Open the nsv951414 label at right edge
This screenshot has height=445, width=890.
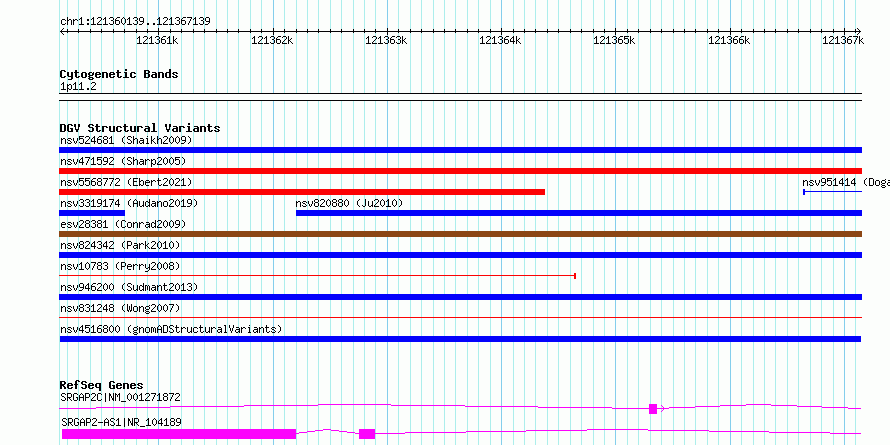tap(846, 182)
